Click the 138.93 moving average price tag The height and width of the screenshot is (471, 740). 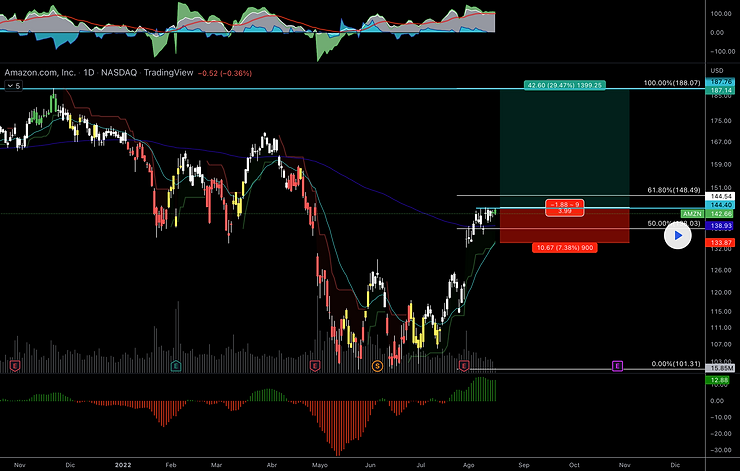[720, 227]
